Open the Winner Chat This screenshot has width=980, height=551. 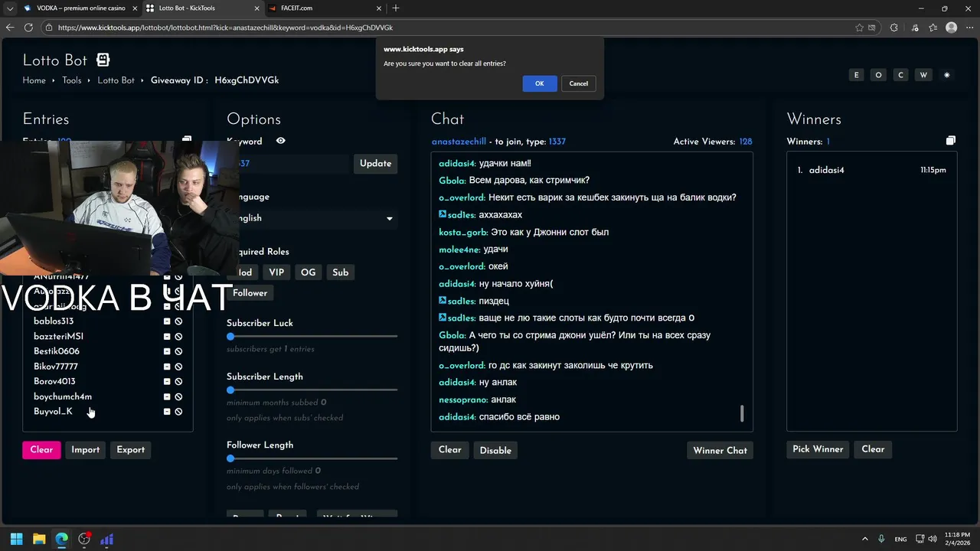(x=720, y=450)
